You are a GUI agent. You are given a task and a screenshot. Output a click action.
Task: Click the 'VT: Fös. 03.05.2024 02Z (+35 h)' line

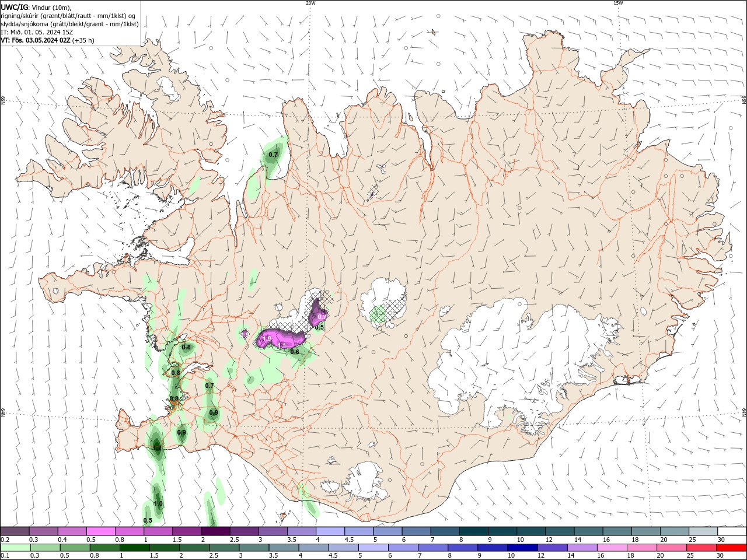48,40
